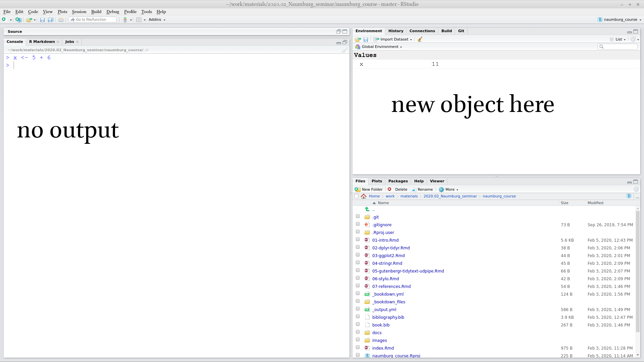Go to project directory R icon in Files
The width and height of the screenshot is (644, 362).
pyautogui.click(x=629, y=196)
